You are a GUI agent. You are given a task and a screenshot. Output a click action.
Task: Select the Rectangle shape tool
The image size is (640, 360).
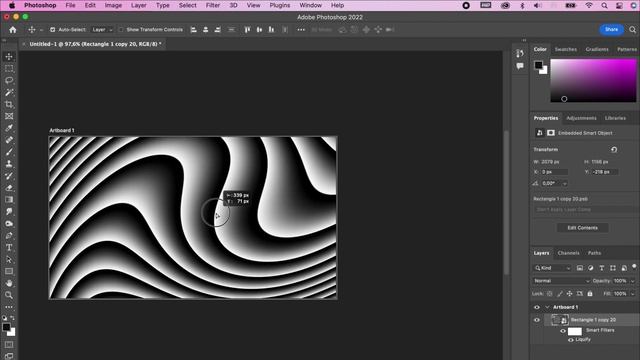[9, 271]
